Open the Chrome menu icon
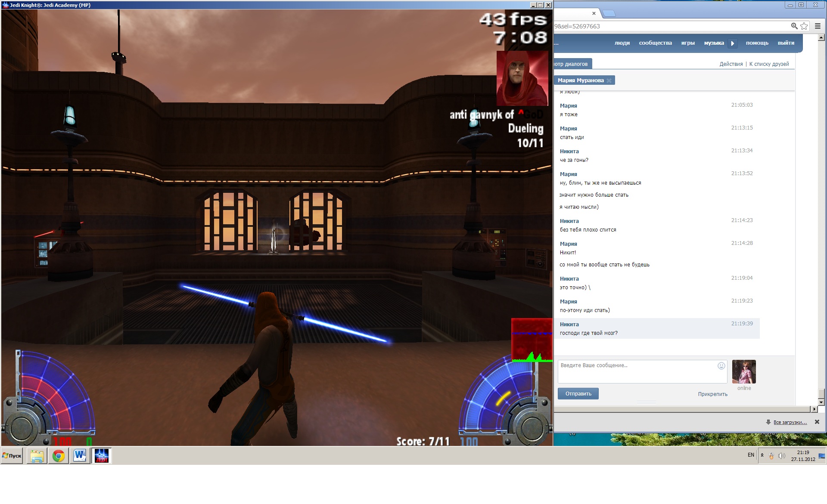 pyautogui.click(x=818, y=26)
